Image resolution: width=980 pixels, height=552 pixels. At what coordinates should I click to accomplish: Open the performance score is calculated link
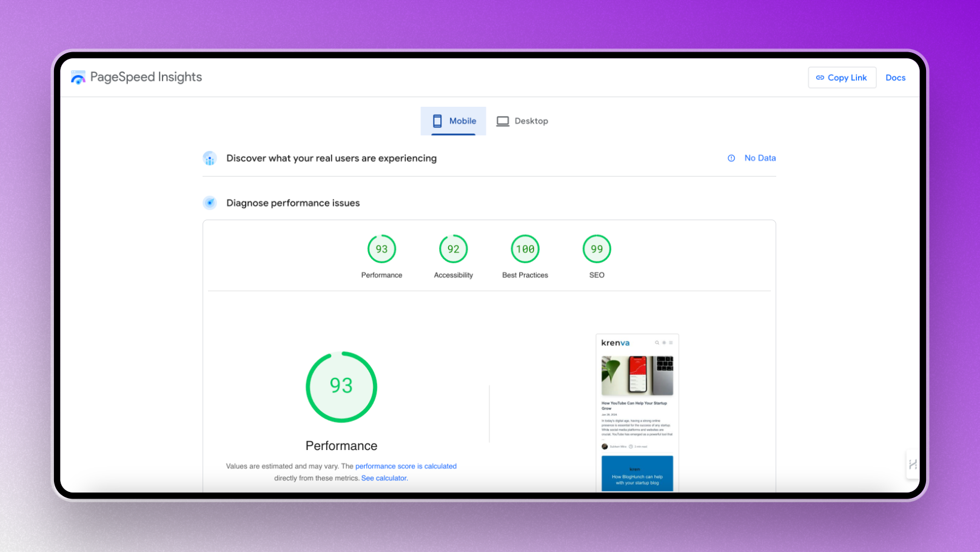(x=406, y=466)
